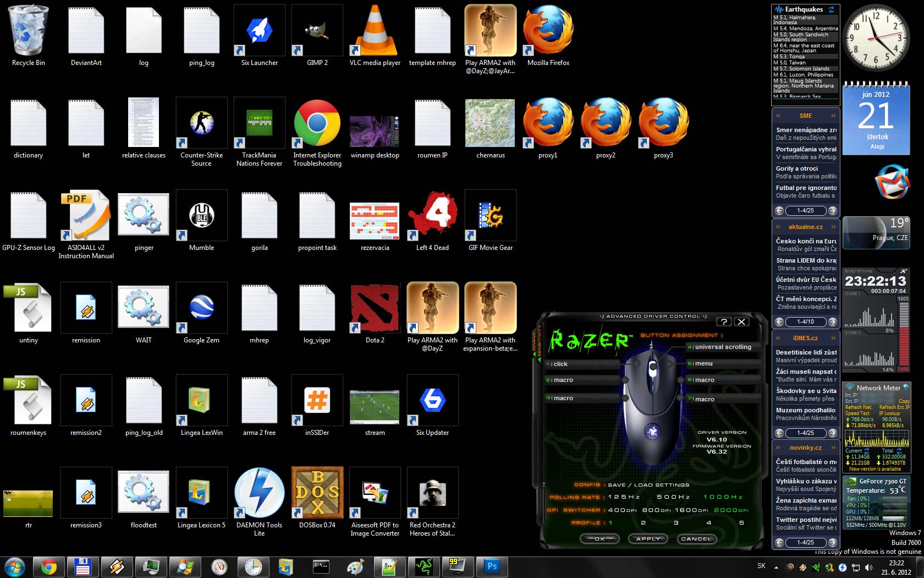The width and height of the screenshot is (924, 578).
Task: Open the inSSIDer shortcut
Action: pyautogui.click(x=317, y=405)
